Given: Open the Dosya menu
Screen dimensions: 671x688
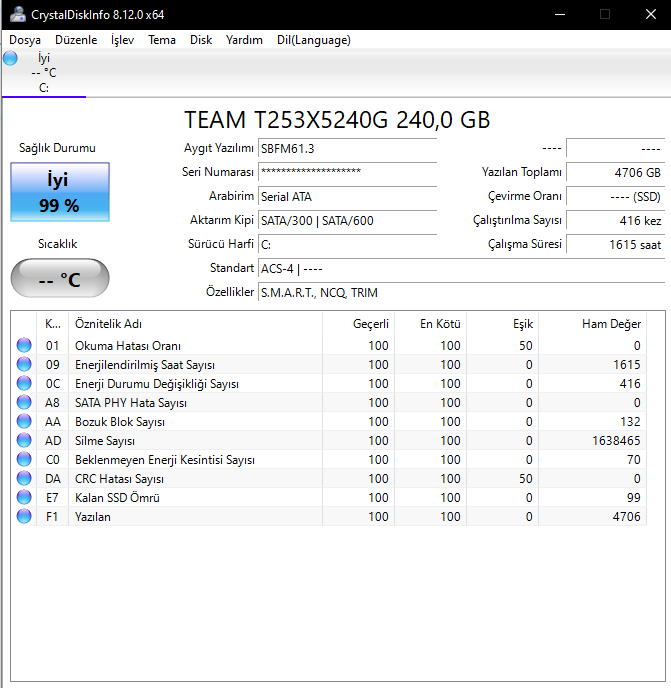Looking at the screenshot, I should 25,40.
